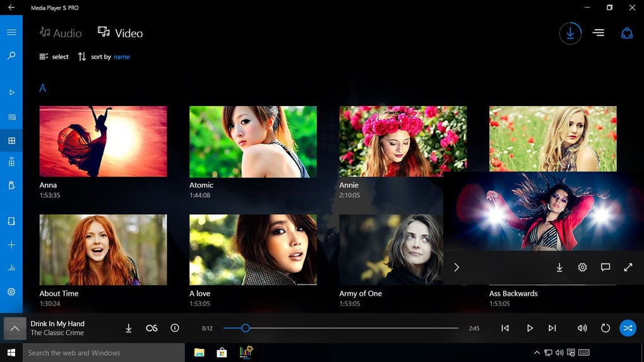Open the Atomic video thumbnail
This screenshot has height=362, width=644.
pos(253,142)
